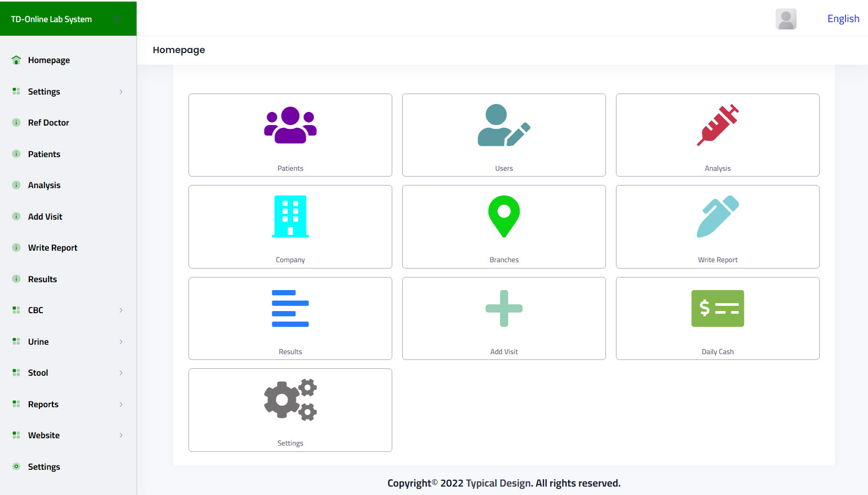Open the blue Results lines icon

coord(290,308)
